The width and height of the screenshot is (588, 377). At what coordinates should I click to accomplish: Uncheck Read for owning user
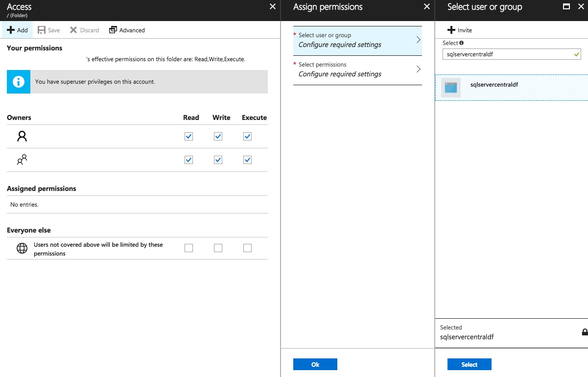coord(188,137)
